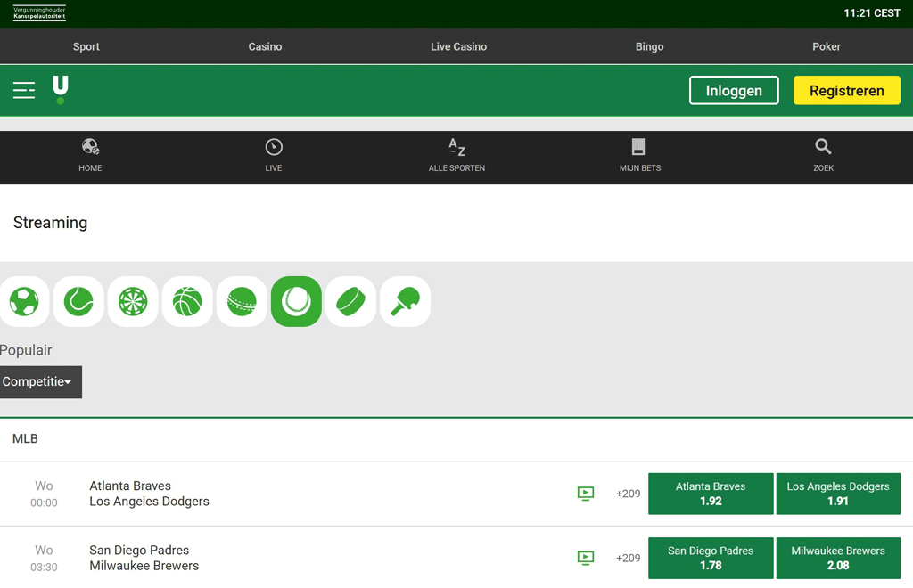Image resolution: width=913 pixels, height=588 pixels.
Task: Select the table tennis paddle filter
Action: tap(406, 301)
